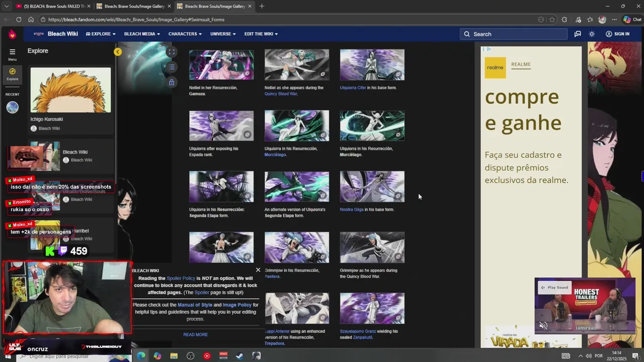Click the browser address bar URL
The image size is (644, 362).
click(136, 20)
